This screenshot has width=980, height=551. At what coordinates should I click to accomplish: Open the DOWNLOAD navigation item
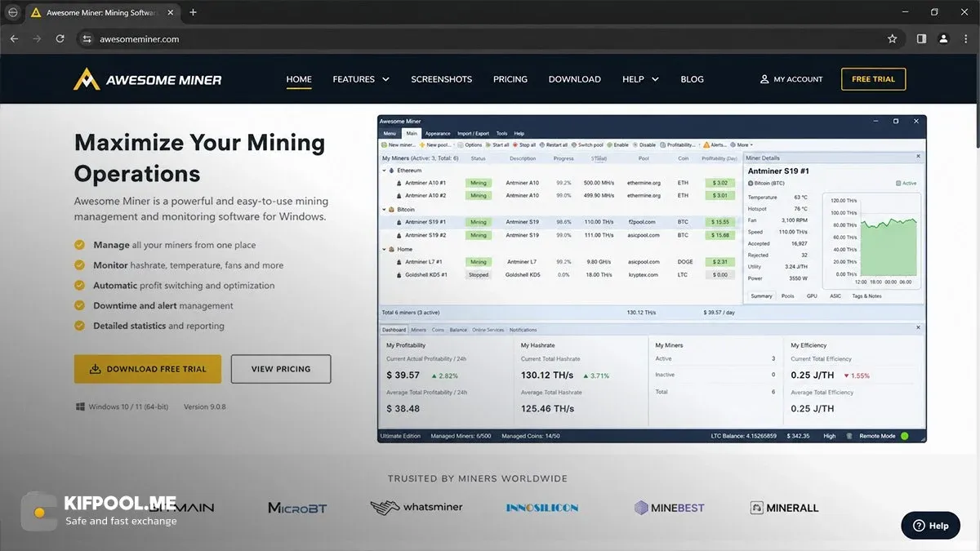click(575, 79)
